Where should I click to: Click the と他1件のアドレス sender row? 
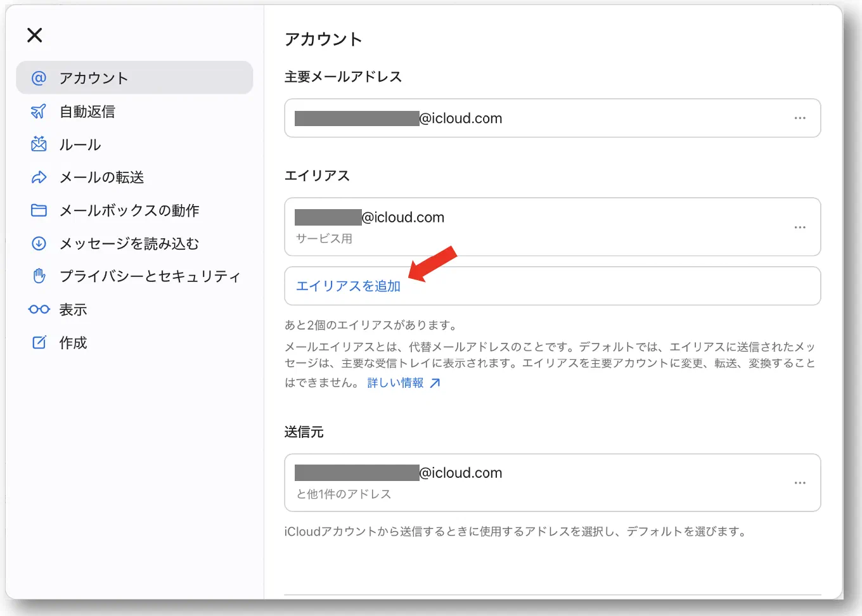coord(553,483)
